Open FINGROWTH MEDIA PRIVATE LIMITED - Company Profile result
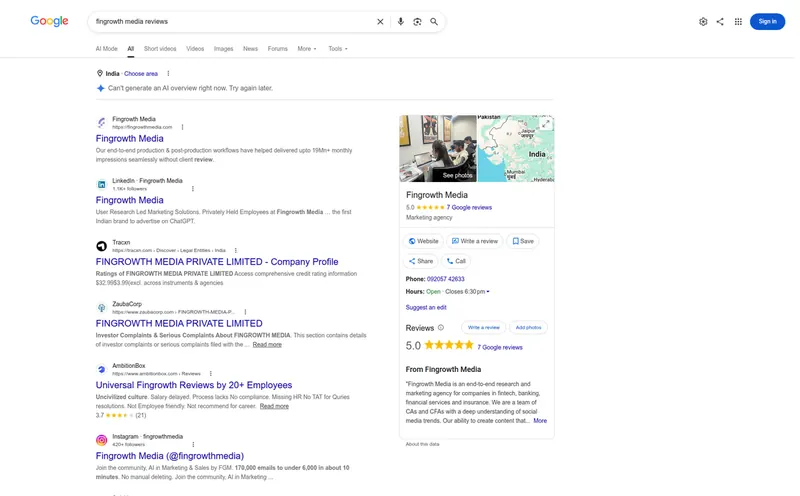The image size is (800, 496). (x=217, y=262)
